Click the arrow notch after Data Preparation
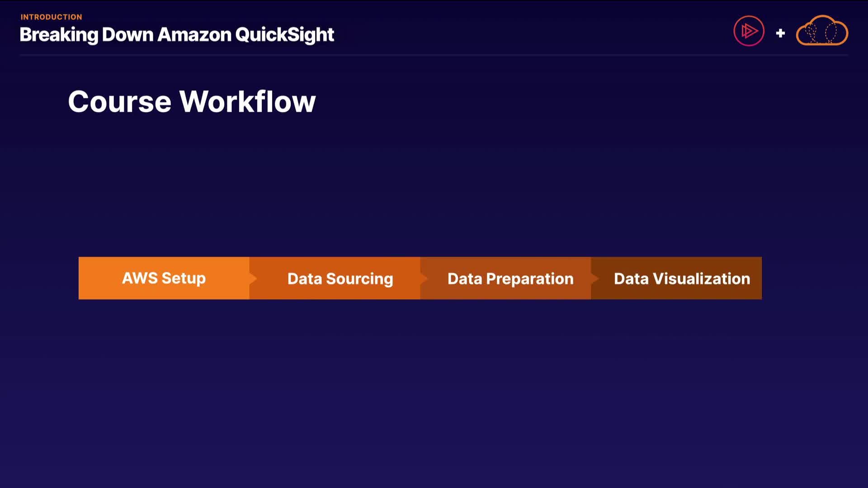This screenshot has width=868, height=488. (x=595, y=278)
